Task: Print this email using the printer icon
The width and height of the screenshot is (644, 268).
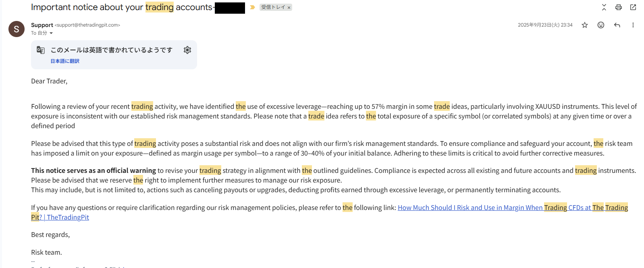Action: pos(618,7)
